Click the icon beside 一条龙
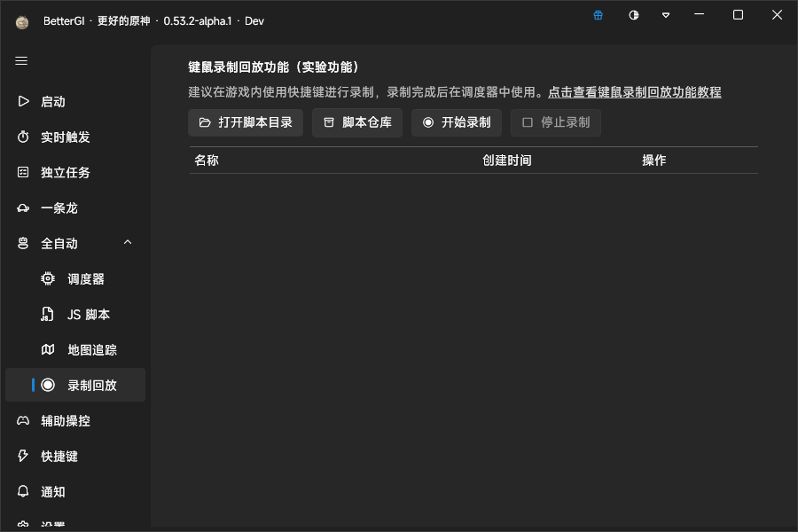Screen dimensions: 798x532 [23, 207]
